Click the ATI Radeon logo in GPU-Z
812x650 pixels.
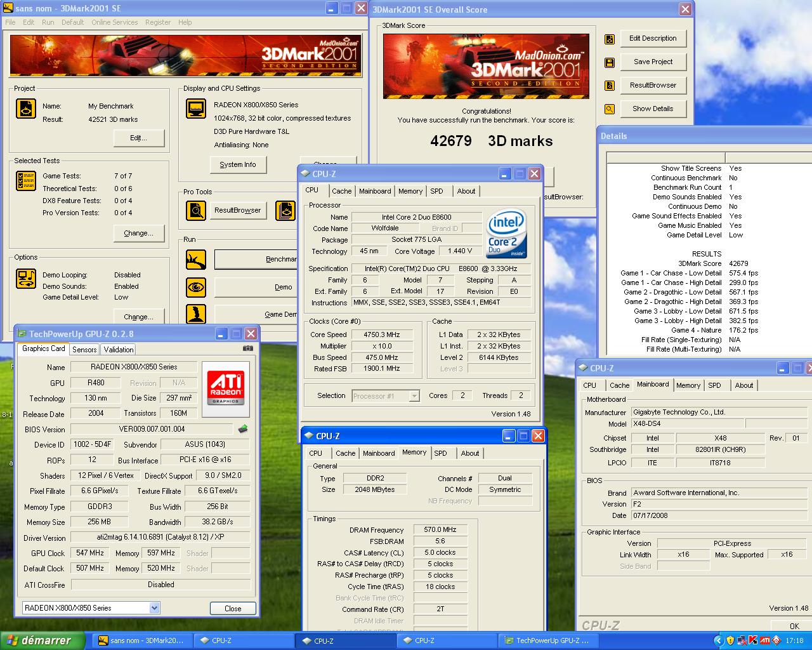(x=226, y=388)
